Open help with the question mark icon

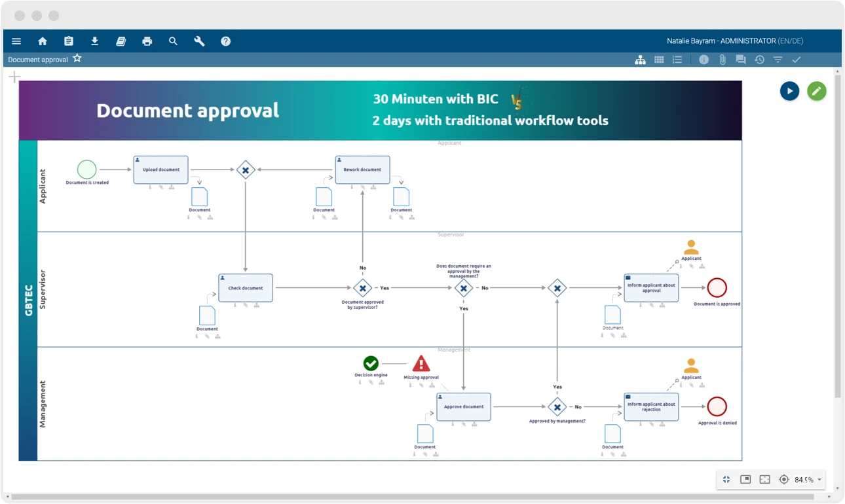[x=226, y=41]
